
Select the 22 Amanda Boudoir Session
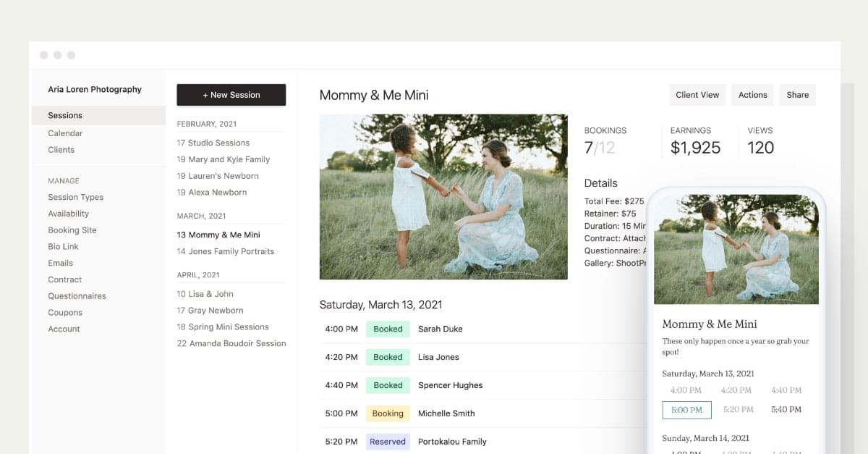point(231,343)
